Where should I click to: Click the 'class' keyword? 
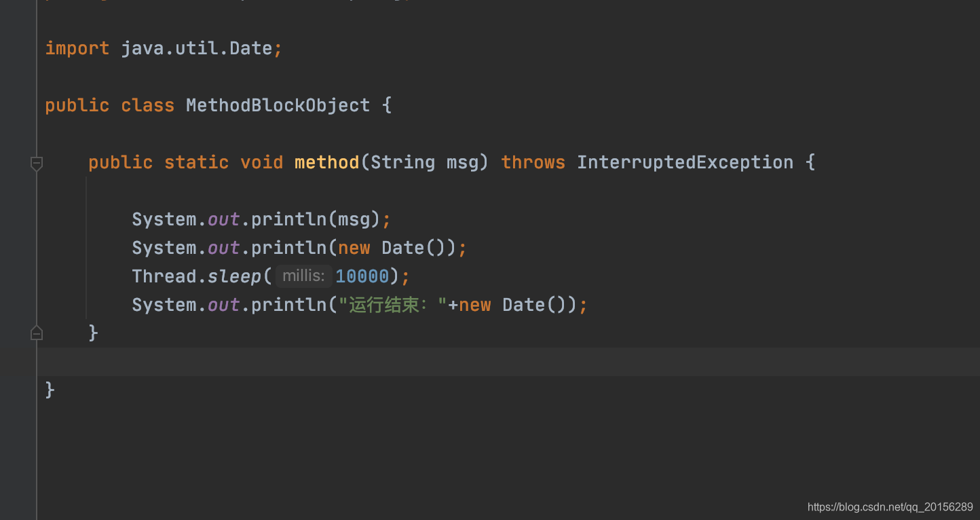click(x=148, y=105)
